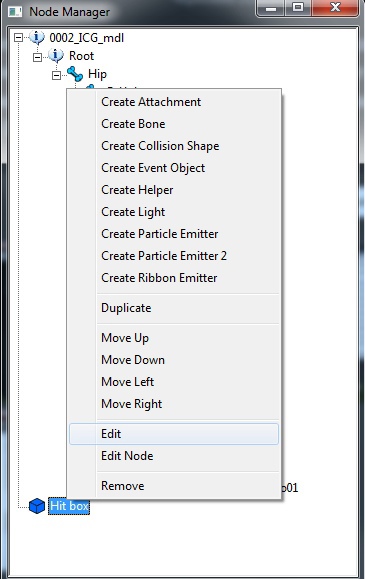
Task: Collapse the Root tree node
Action: click(37, 57)
